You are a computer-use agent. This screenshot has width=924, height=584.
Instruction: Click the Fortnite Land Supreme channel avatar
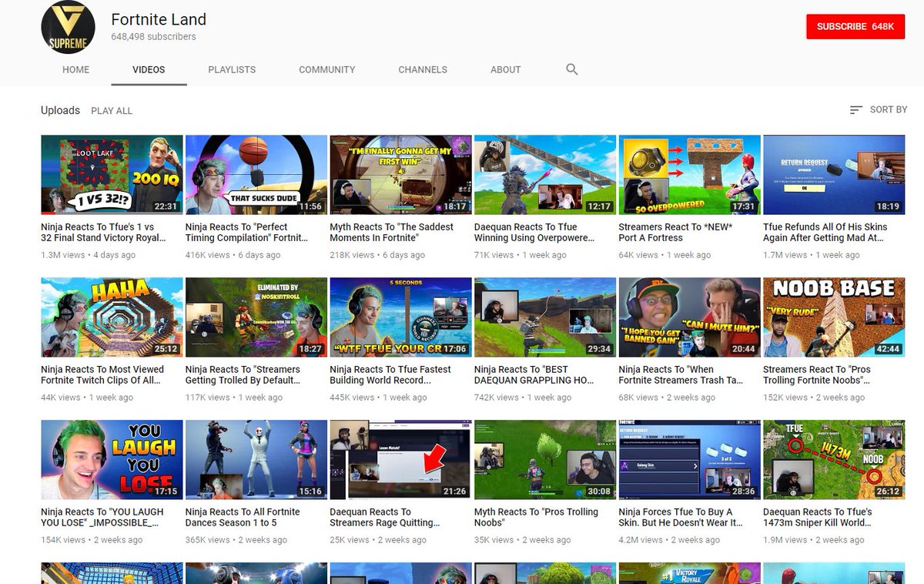pyautogui.click(x=68, y=27)
